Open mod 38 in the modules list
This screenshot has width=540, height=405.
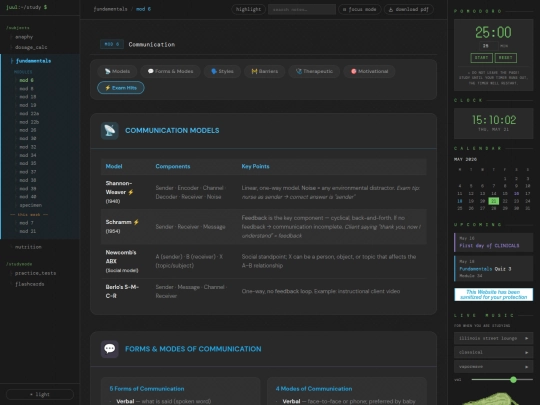pyautogui.click(x=28, y=180)
